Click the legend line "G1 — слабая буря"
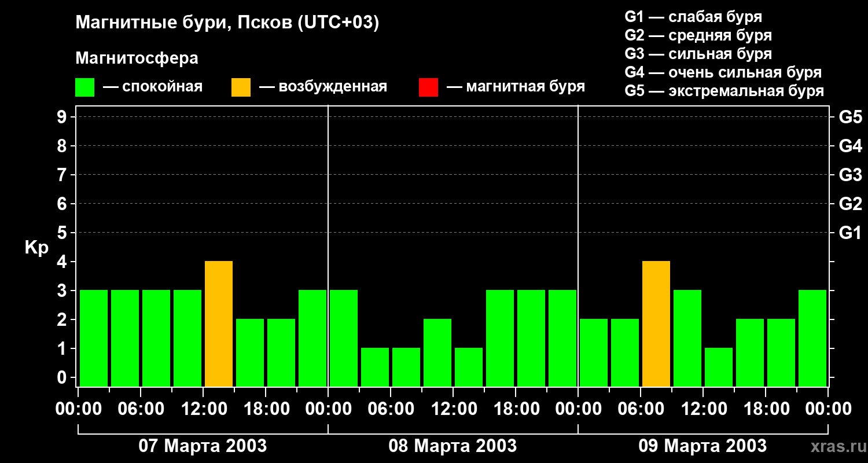868x463 pixels. click(693, 17)
